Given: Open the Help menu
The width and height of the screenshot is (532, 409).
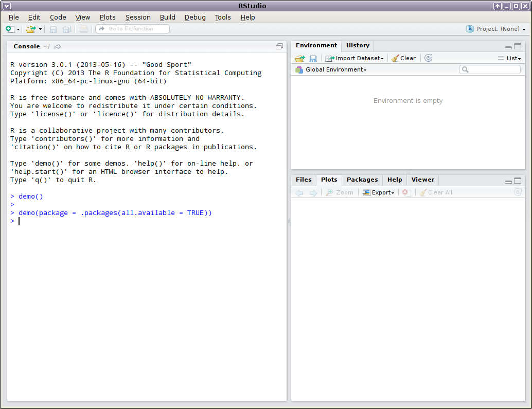Looking at the screenshot, I should (x=247, y=17).
